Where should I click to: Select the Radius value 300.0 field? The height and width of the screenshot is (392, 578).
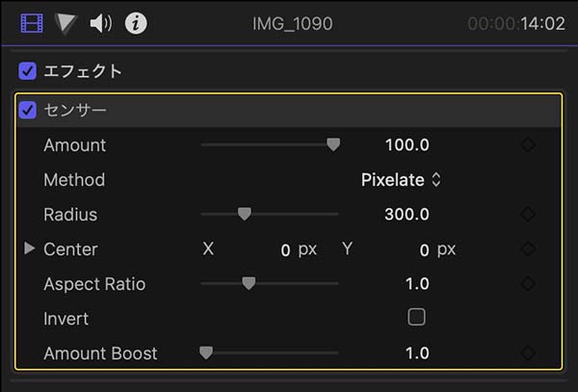(407, 215)
